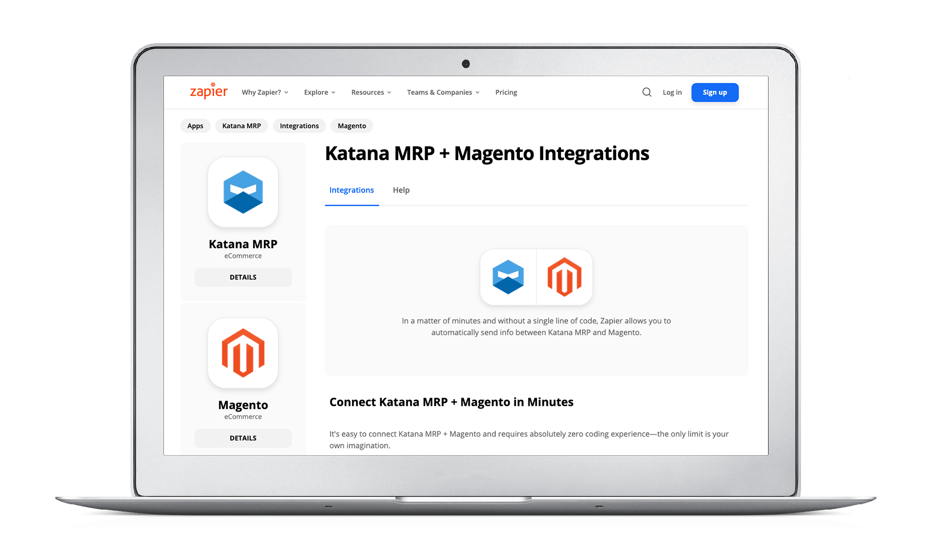Go to the Integrations breadcrumb
The image size is (931, 560).
point(299,126)
